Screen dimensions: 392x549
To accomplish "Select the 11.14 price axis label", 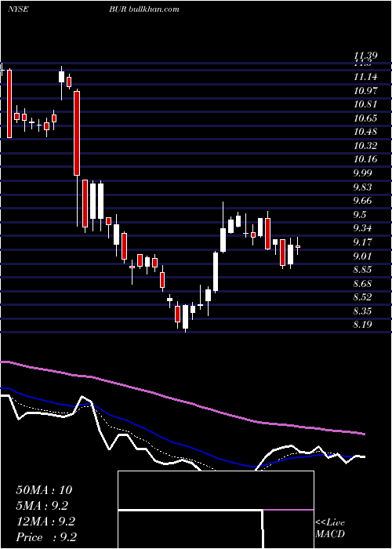I will tap(365, 77).
